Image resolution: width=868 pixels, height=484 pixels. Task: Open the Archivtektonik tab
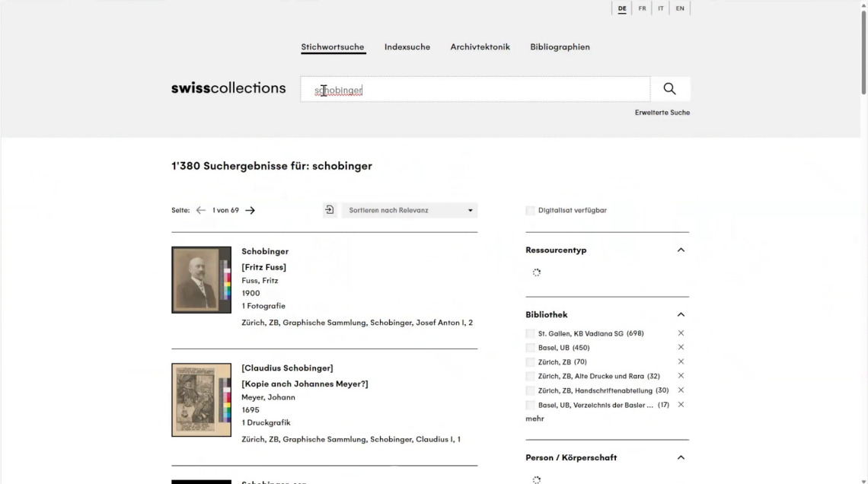click(480, 47)
